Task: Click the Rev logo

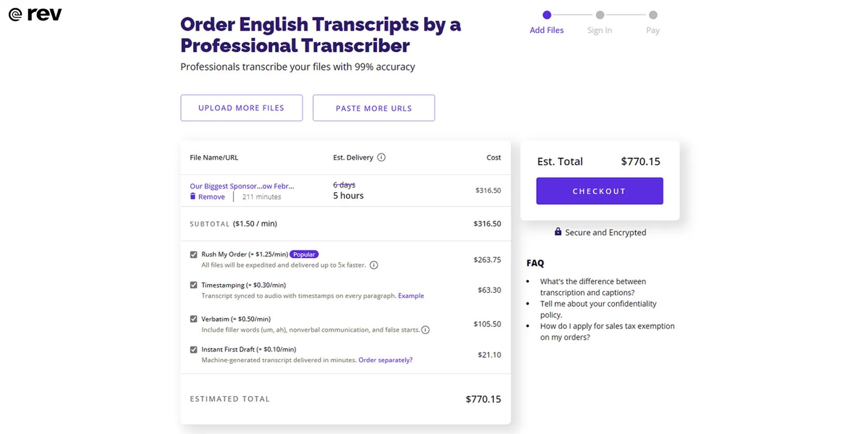Action: [x=35, y=14]
